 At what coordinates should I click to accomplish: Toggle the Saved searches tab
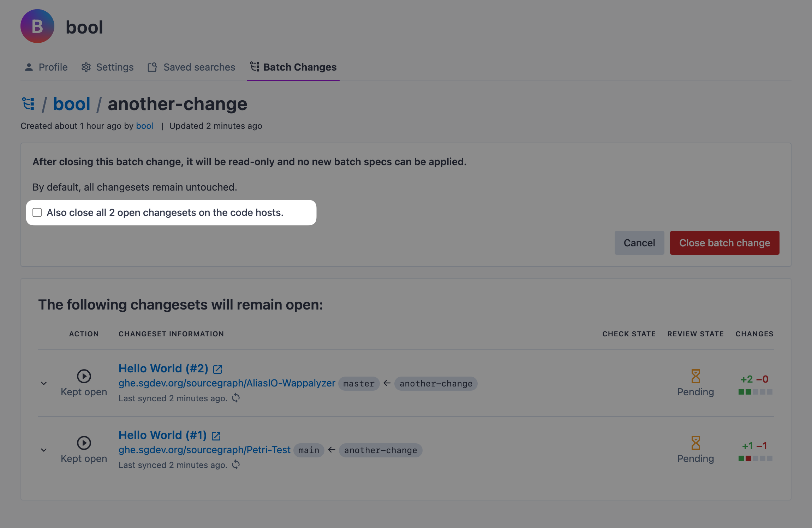point(191,67)
